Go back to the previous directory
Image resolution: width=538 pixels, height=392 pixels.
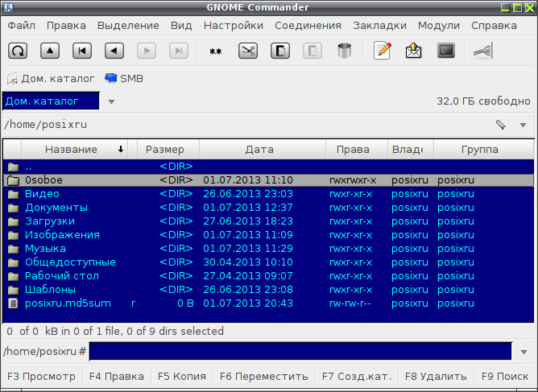(x=114, y=51)
